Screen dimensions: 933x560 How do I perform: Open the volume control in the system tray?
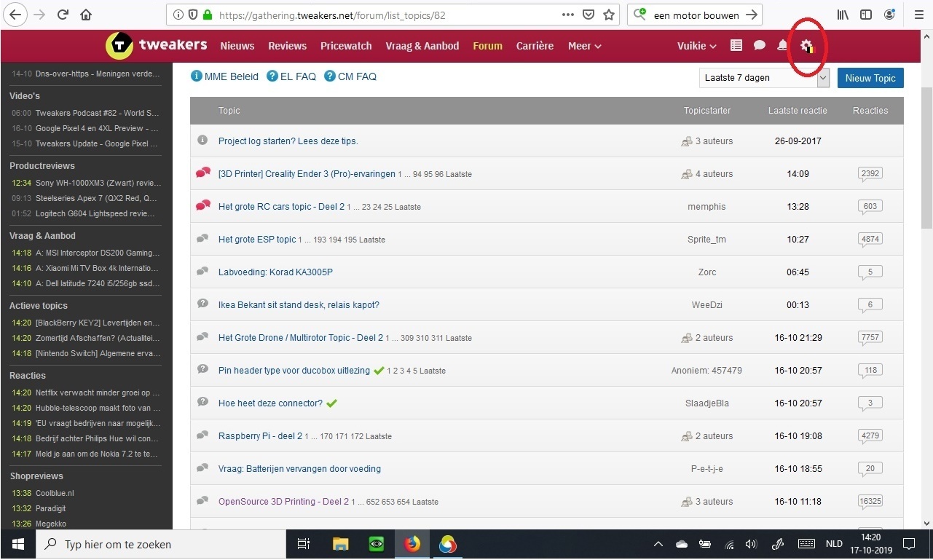click(x=751, y=544)
